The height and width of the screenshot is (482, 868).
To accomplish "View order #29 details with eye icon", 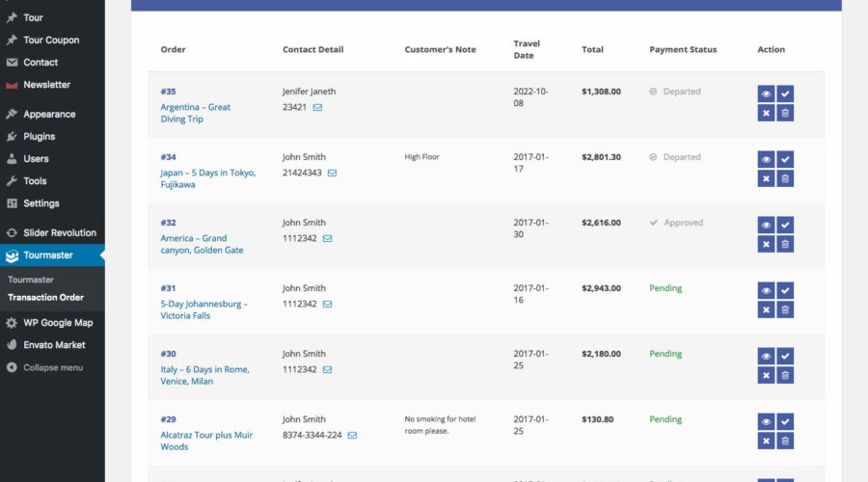I will 766,421.
